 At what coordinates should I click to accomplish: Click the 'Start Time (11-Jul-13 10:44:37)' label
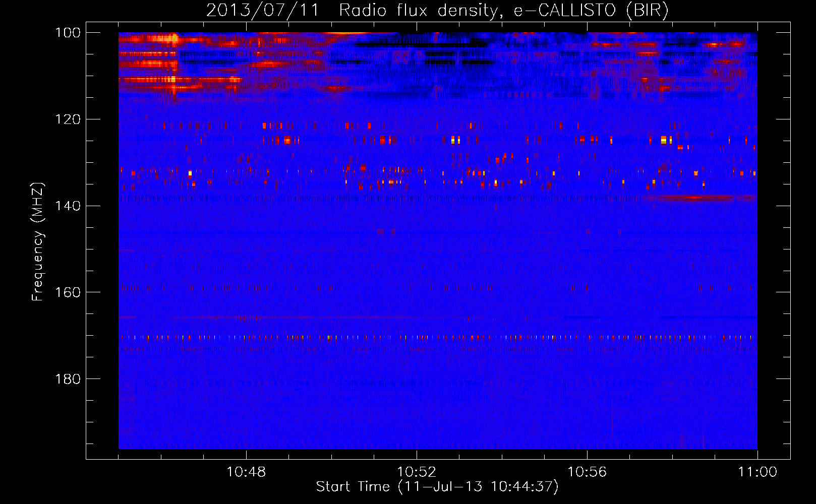[x=437, y=487]
